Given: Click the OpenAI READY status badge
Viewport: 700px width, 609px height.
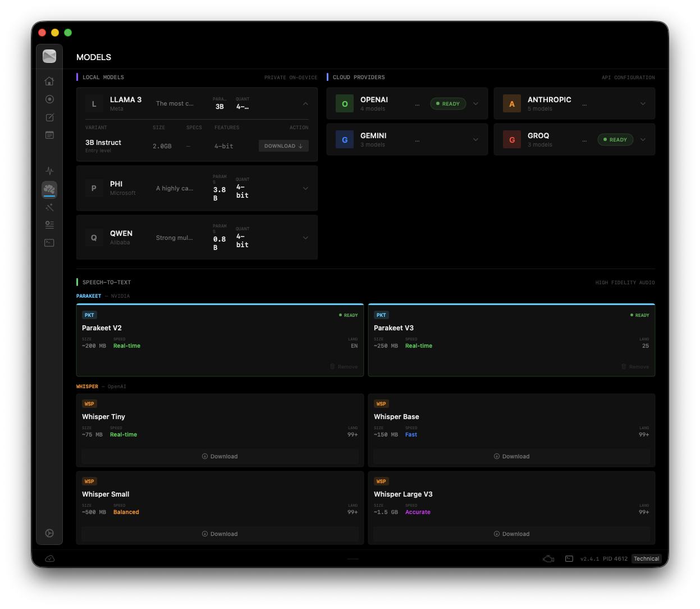Looking at the screenshot, I should click(448, 103).
